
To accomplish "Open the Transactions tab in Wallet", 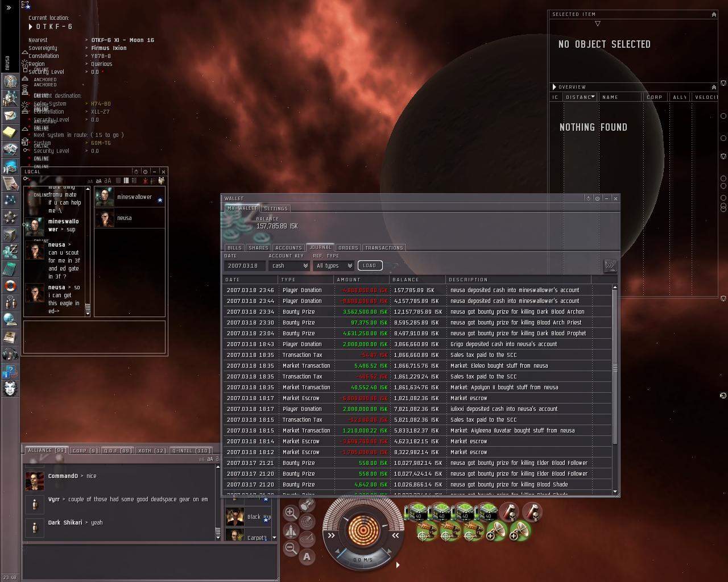I will point(384,248).
